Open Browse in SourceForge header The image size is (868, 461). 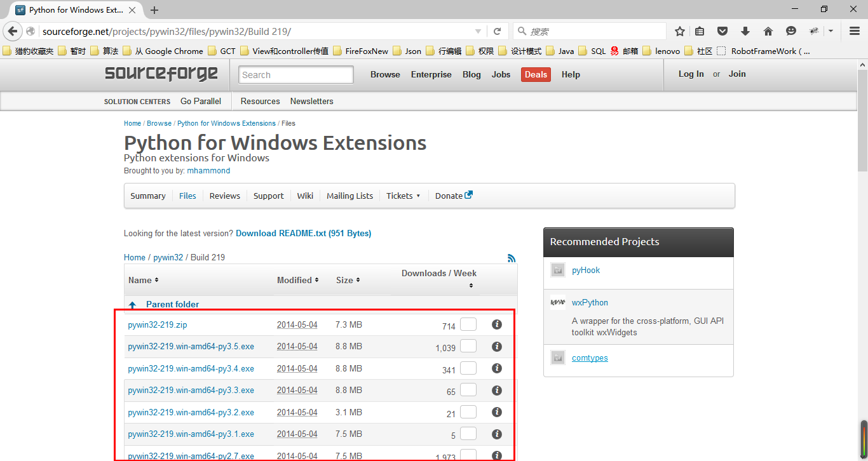[x=385, y=74]
